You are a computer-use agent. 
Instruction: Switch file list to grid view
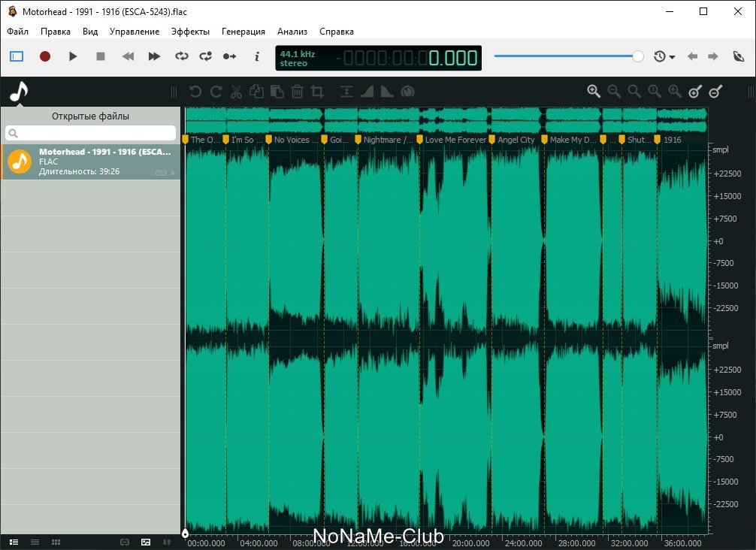[x=56, y=542]
